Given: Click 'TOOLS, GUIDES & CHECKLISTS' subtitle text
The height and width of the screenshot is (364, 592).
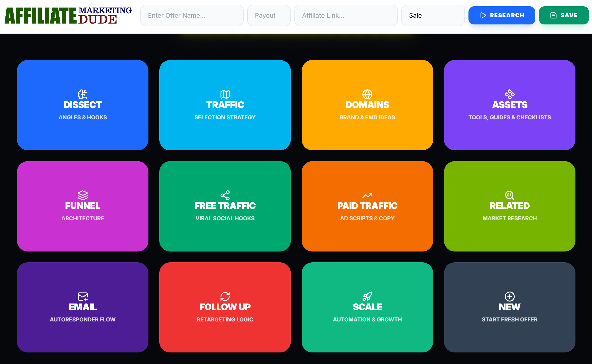Looking at the screenshot, I should 509,117.
